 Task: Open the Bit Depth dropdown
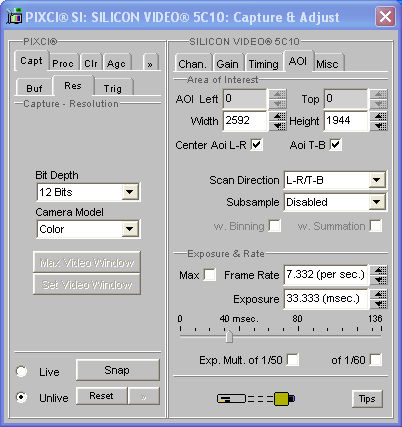130,192
